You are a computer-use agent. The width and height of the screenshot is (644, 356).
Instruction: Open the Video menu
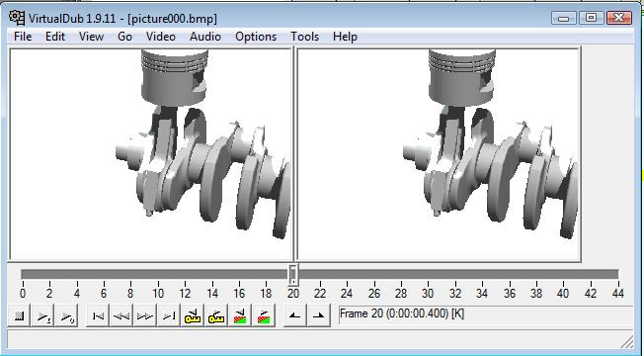coord(161,37)
